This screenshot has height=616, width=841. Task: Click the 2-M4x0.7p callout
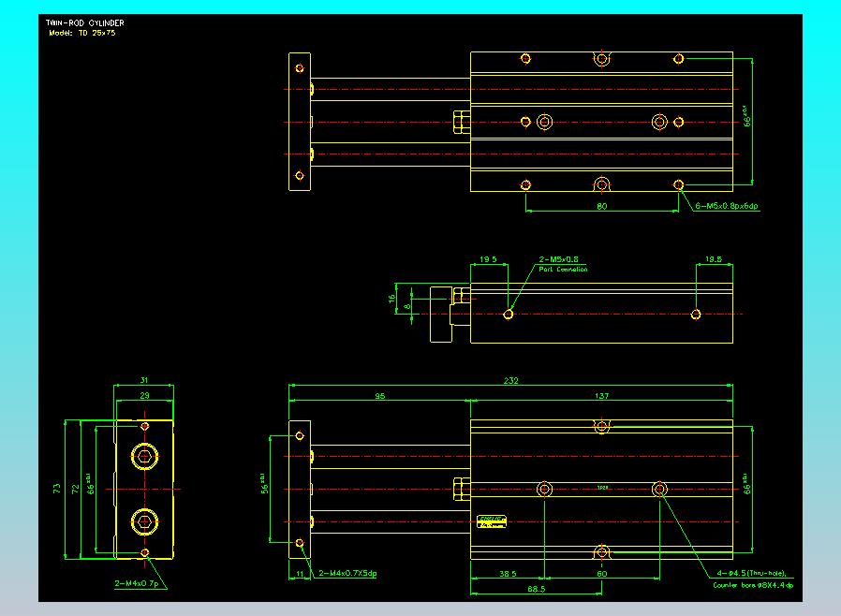pos(136,583)
